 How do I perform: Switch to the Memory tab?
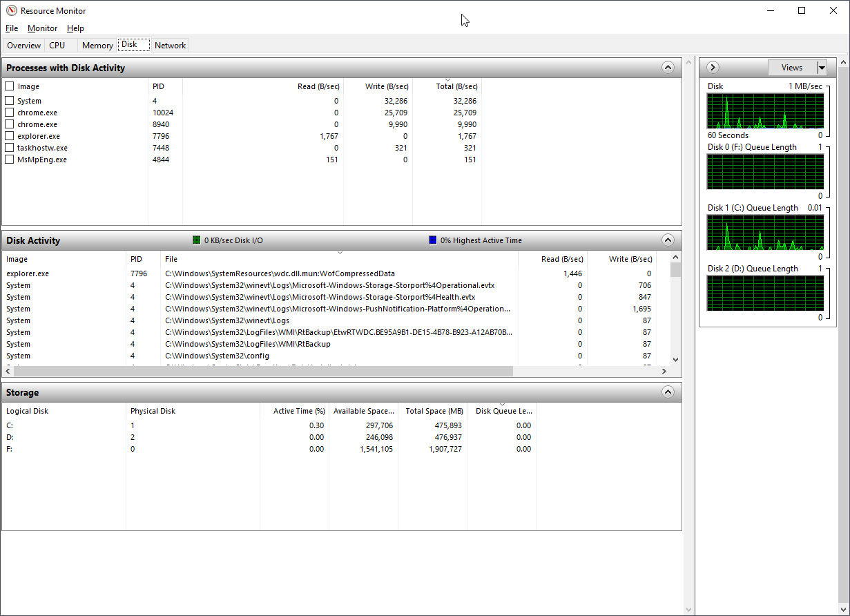point(97,45)
